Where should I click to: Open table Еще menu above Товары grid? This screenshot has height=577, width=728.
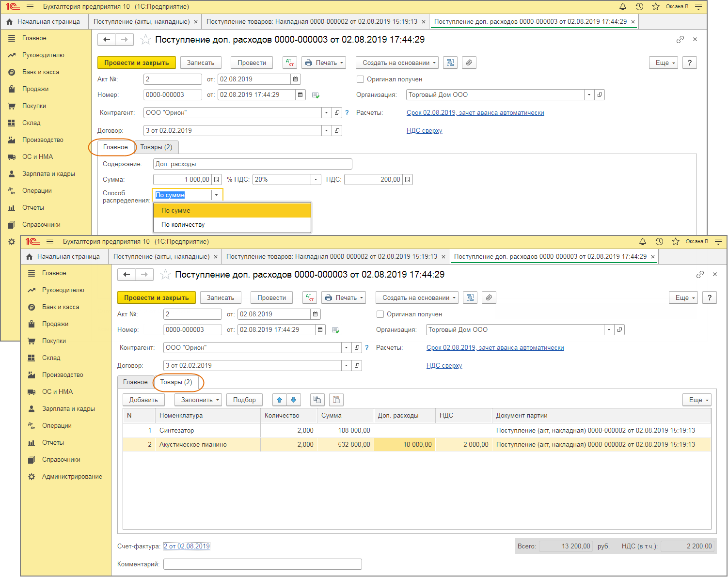pos(696,400)
